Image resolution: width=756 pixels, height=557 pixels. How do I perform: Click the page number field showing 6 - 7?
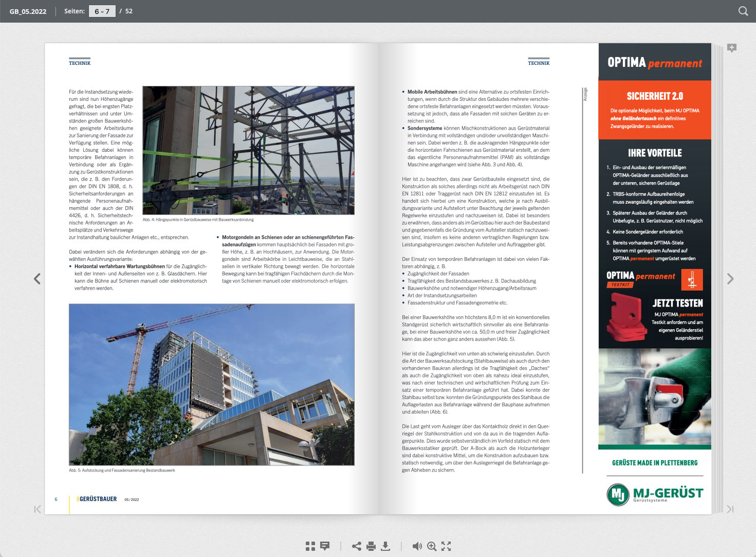click(102, 11)
